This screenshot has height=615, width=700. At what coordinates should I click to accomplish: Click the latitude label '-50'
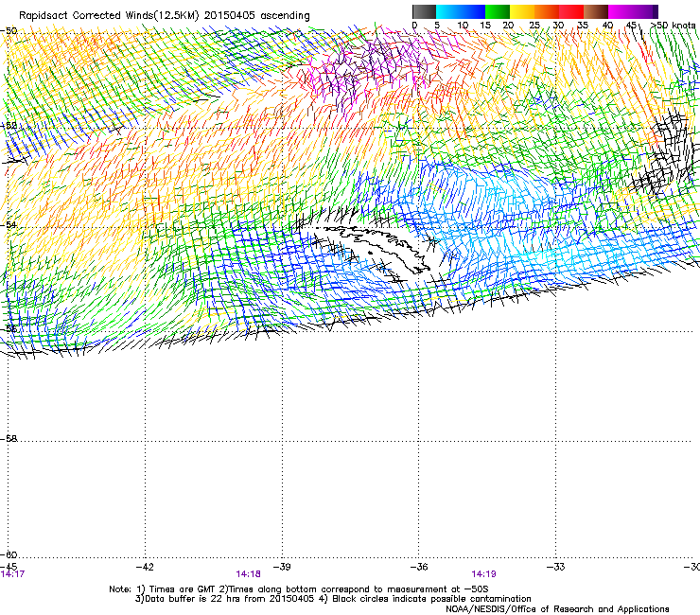pos(9,31)
